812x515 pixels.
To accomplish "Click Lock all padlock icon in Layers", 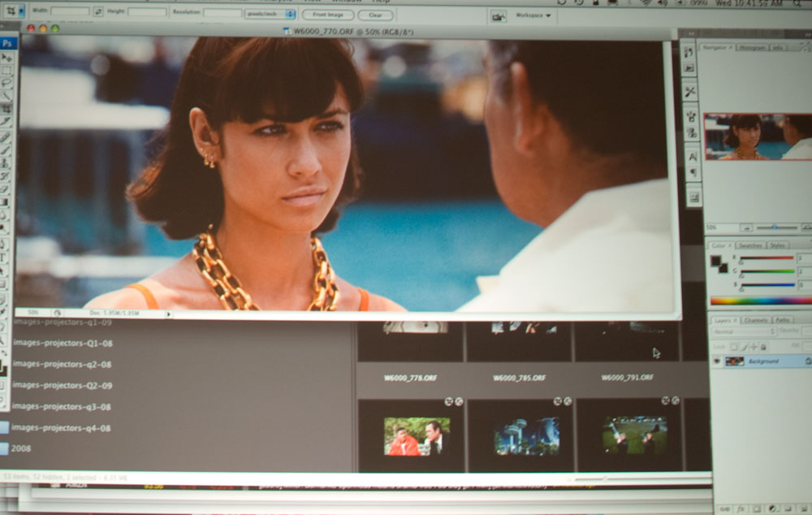I will (763, 347).
